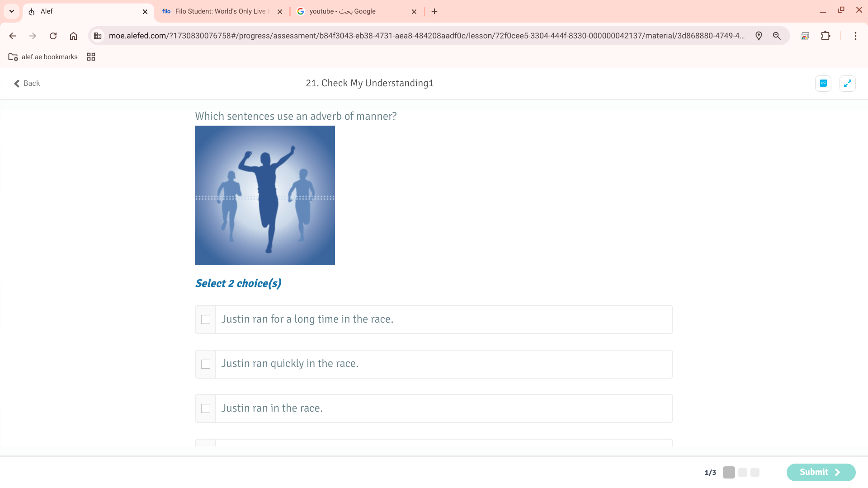Open the dictionary icon in lesson header

tap(823, 84)
